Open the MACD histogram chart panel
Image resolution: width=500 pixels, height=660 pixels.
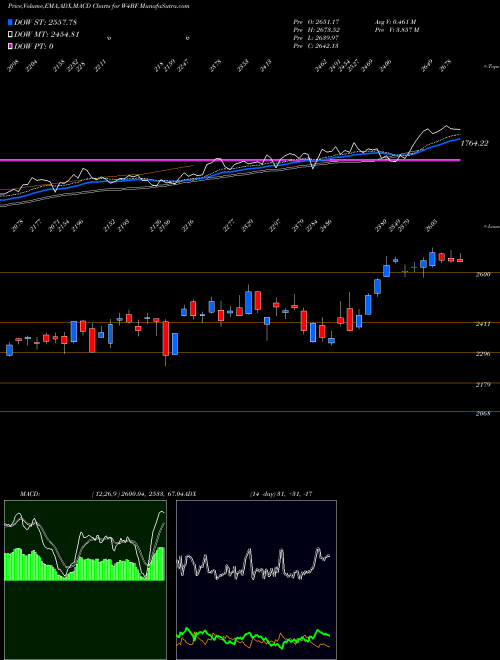point(85,580)
